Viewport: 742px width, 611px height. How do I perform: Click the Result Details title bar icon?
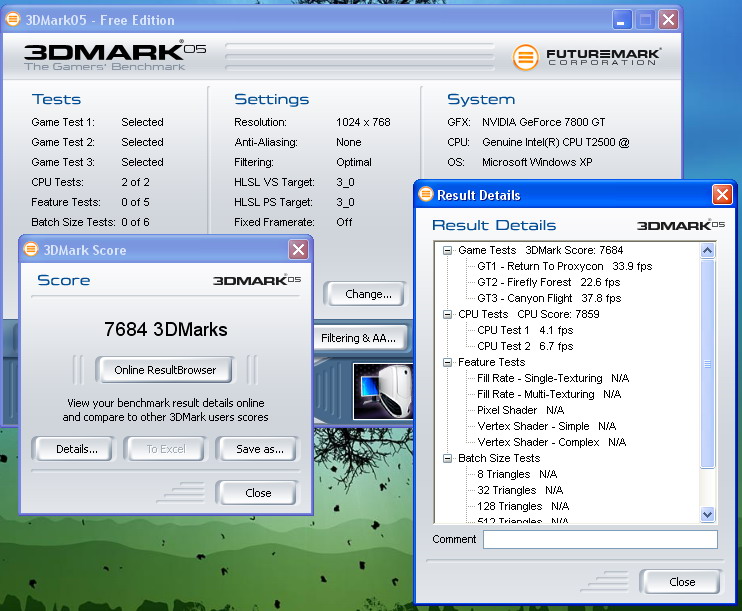425,194
